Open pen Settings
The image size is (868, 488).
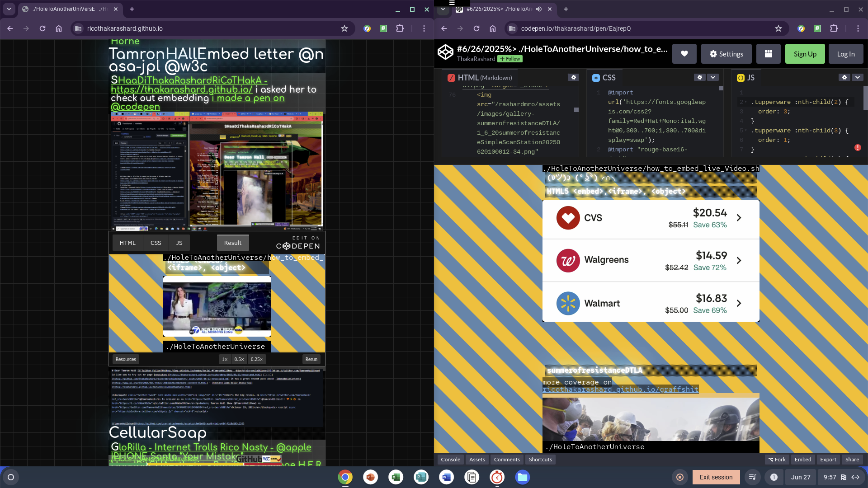[726, 54]
